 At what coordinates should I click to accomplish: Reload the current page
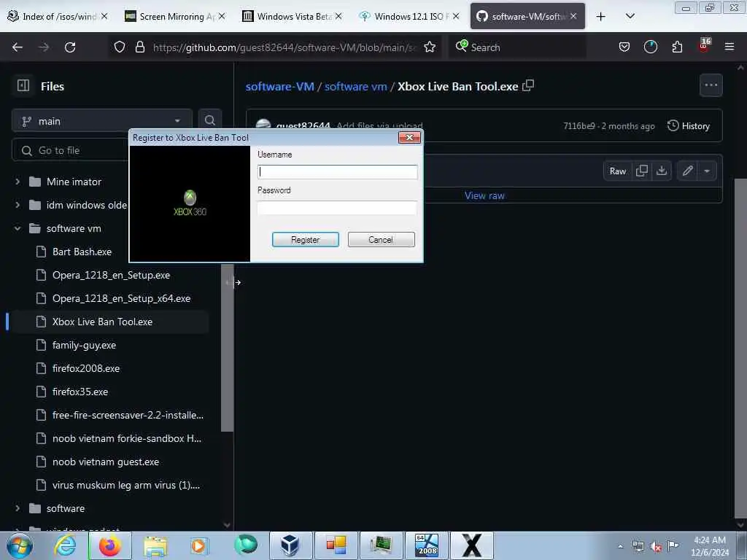point(70,47)
